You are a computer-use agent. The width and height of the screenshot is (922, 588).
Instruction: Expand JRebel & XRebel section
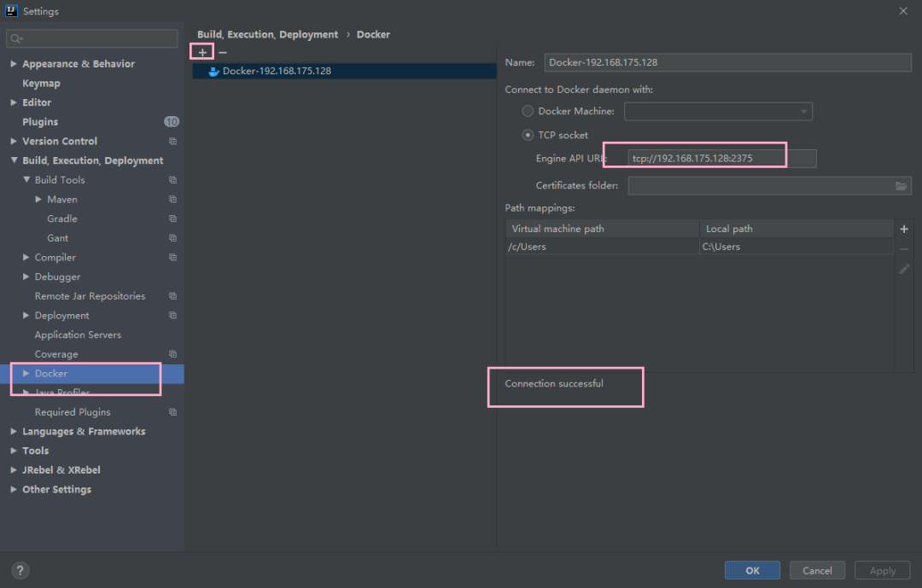click(x=14, y=470)
